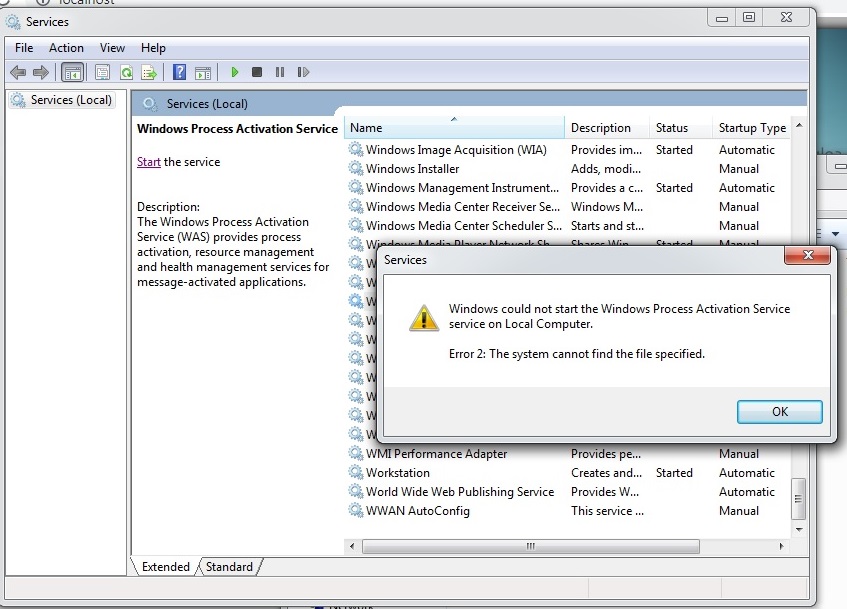The height and width of the screenshot is (609, 847).
Task: Click the green Start Service icon
Action: (x=234, y=72)
